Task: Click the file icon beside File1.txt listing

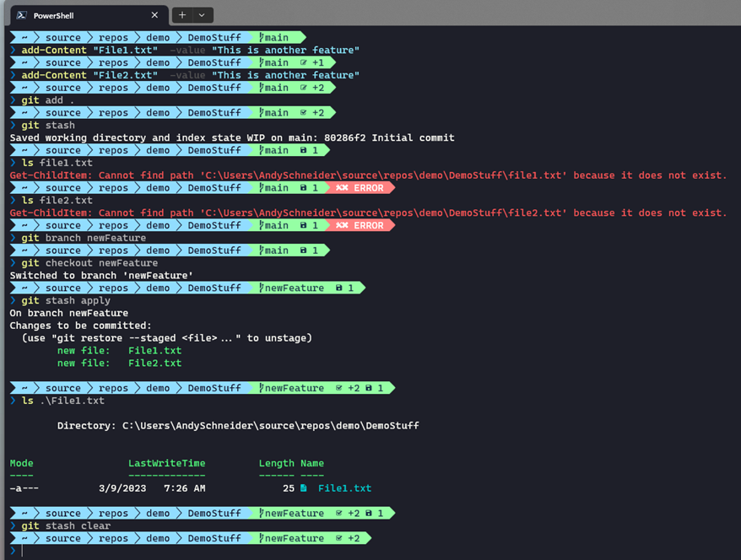Action: click(x=303, y=488)
